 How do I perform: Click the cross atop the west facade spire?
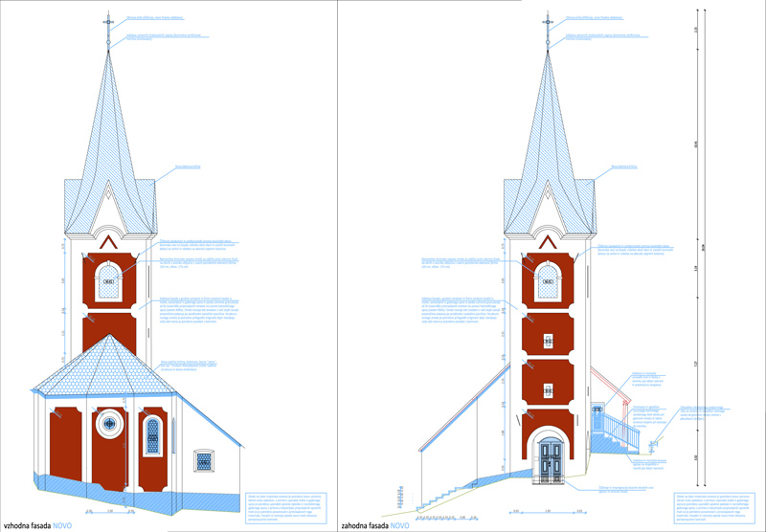point(547,25)
